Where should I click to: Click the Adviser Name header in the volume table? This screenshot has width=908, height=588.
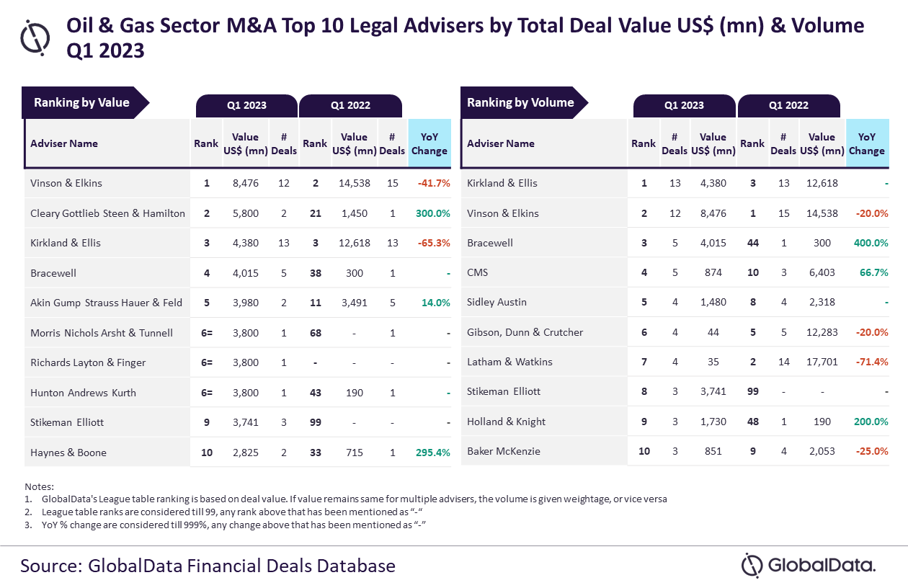click(501, 143)
